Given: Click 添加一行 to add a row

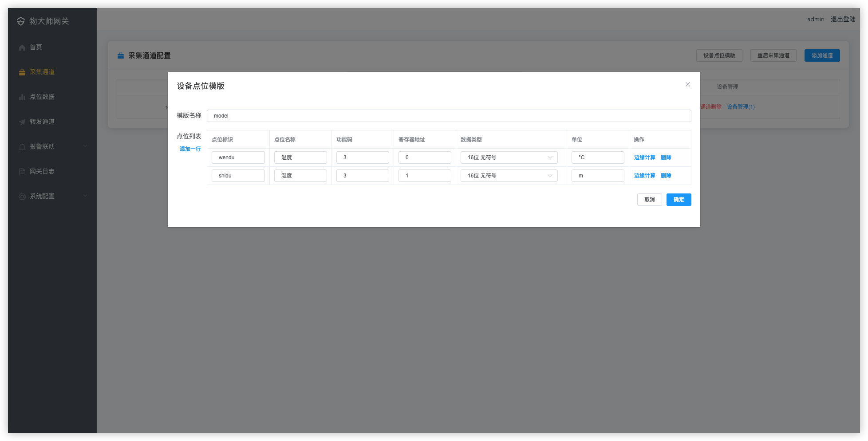Looking at the screenshot, I should pyautogui.click(x=190, y=149).
